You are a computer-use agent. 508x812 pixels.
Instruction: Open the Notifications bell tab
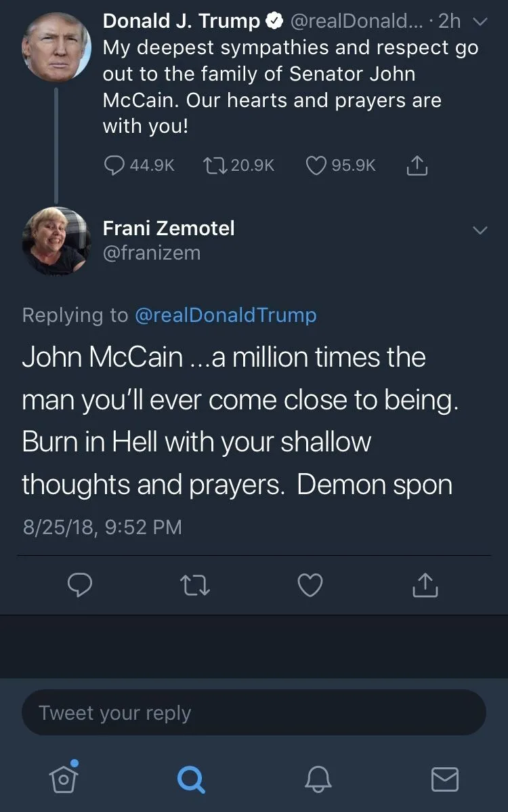318,778
